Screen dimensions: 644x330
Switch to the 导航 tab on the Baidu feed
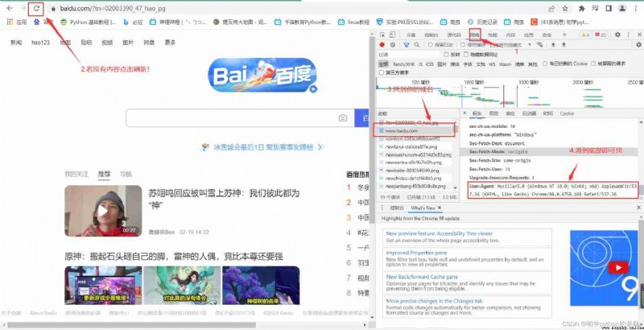(126, 174)
